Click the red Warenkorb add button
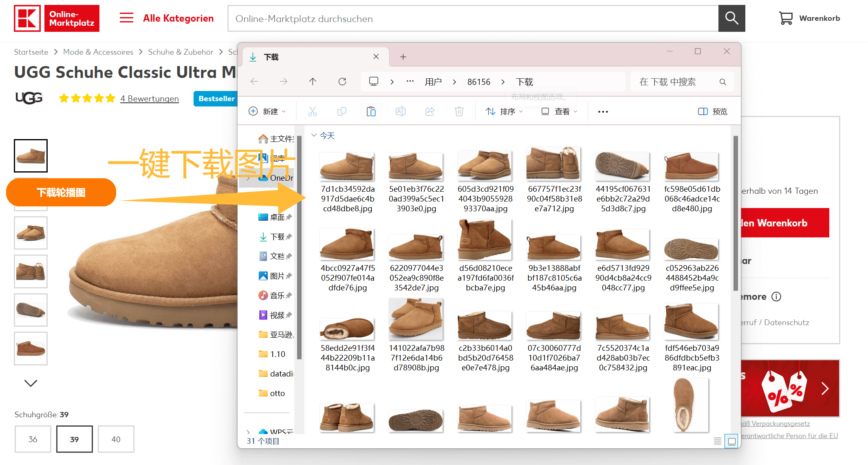Viewport: 868px width, 465px height. point(785,223)
